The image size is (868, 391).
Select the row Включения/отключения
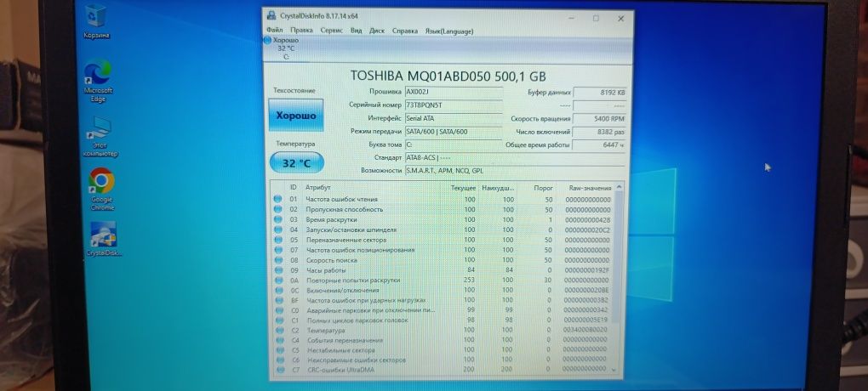click(x=443, y=290)
